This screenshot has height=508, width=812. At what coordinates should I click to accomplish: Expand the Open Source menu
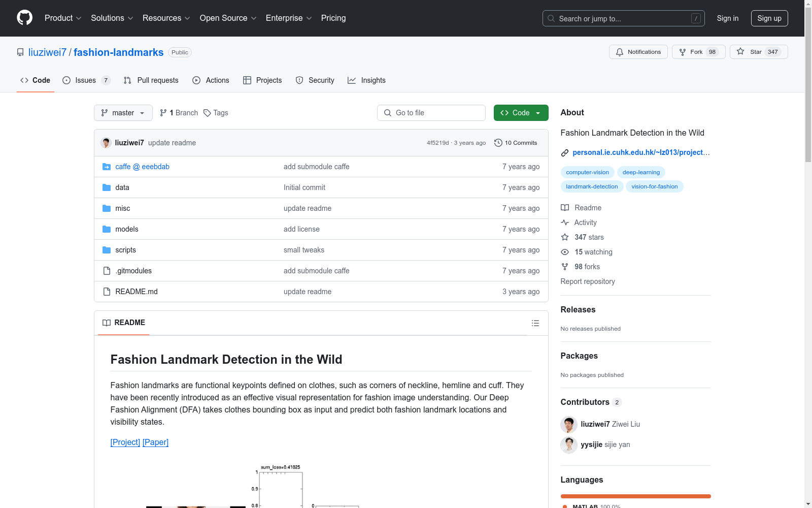point(228,18)
